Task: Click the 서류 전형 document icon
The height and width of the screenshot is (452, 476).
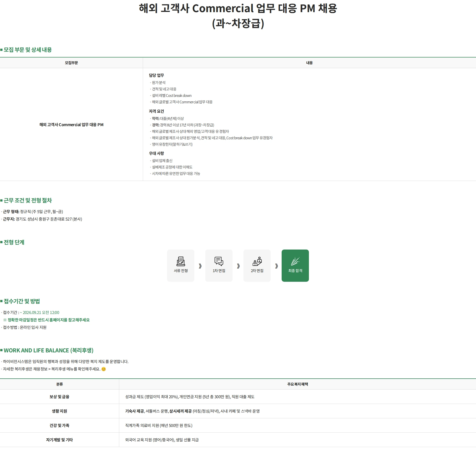Action: pos(180,261)
